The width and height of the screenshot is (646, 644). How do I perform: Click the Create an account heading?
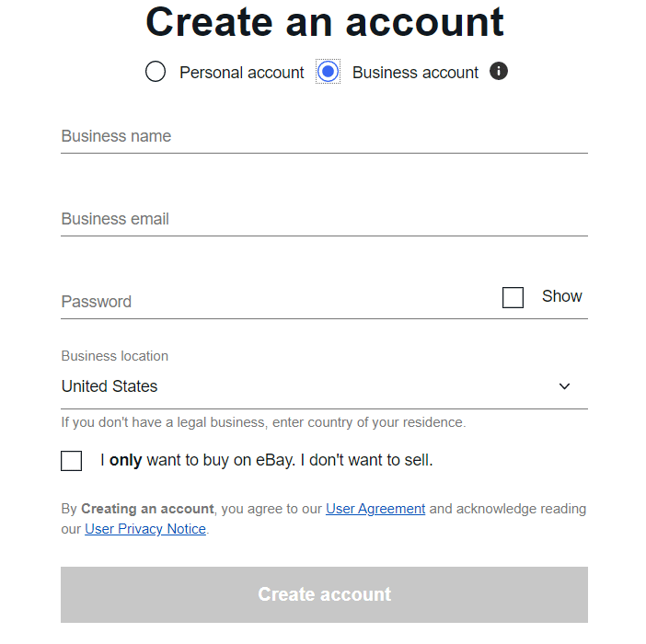[x=324, y=22]
